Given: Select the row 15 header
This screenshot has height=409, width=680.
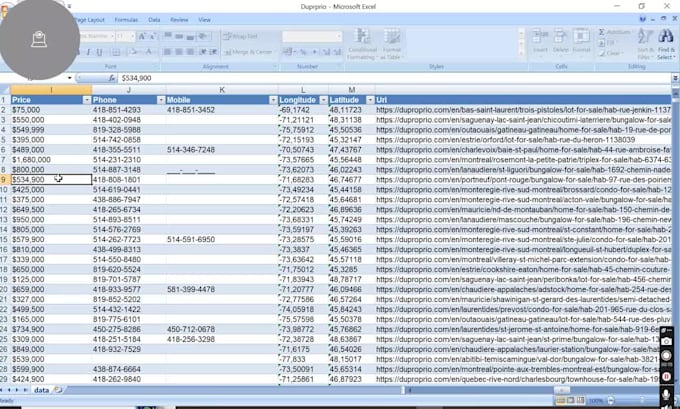Looking at the screenshot, I should point(4,239).
